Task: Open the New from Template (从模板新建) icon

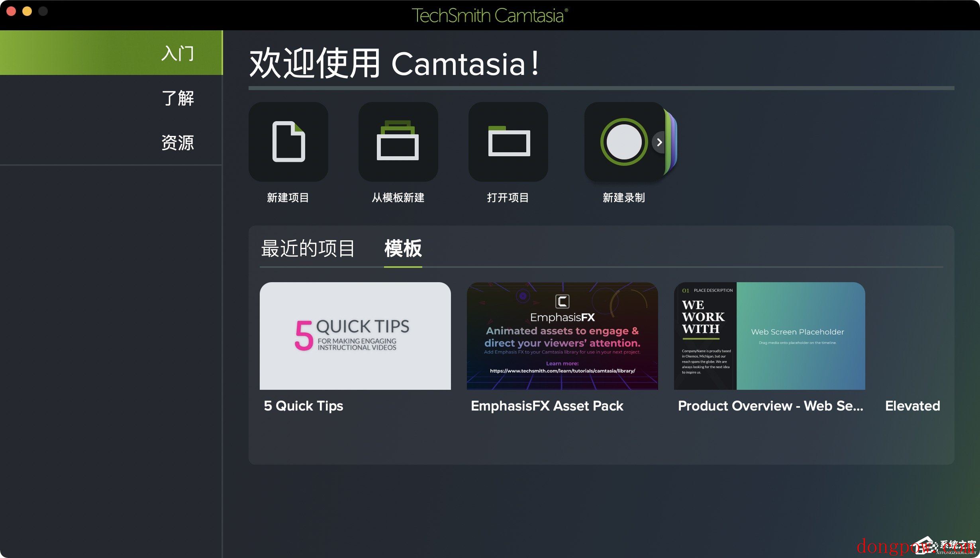Action: pos(398,142)
